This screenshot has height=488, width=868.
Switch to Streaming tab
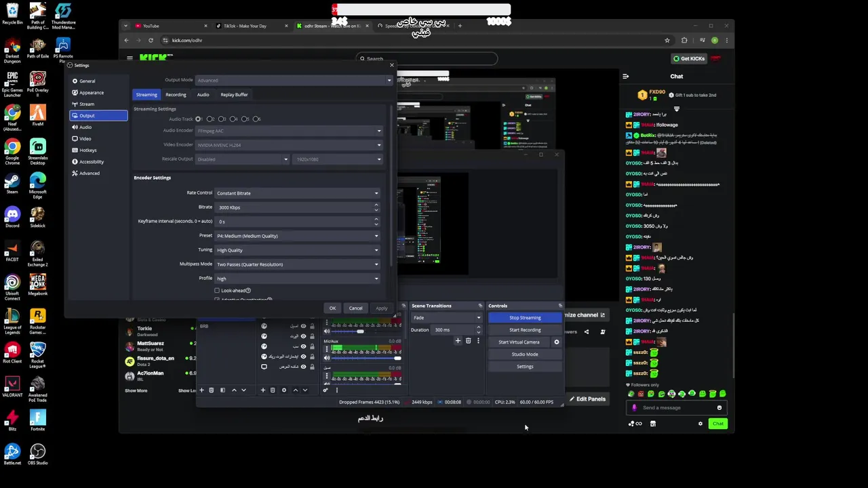click(146, 94)
